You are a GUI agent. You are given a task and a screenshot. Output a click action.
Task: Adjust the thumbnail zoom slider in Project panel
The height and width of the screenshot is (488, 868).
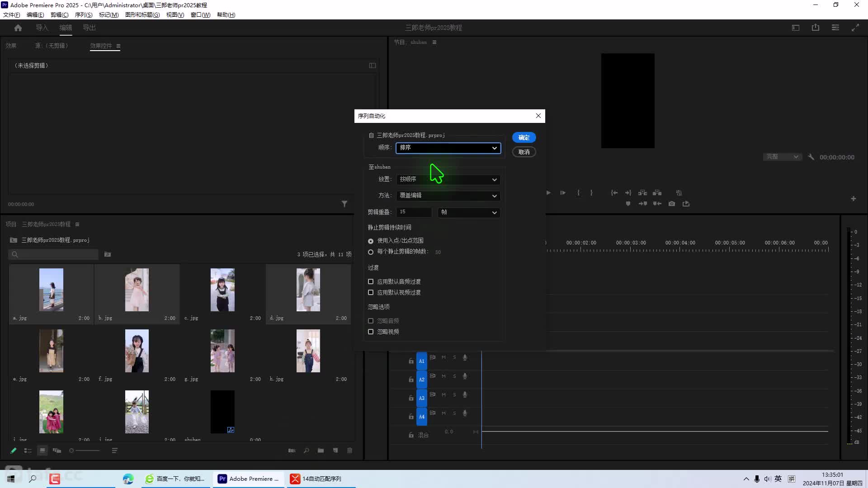tap(85, 450)
